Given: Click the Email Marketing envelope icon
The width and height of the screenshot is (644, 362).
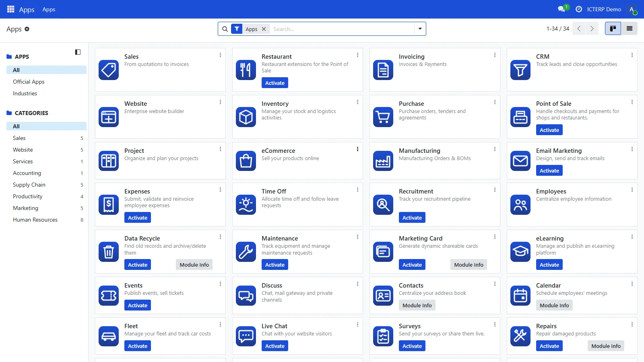Looking at the screenshot, I should (x=520, y=161).
